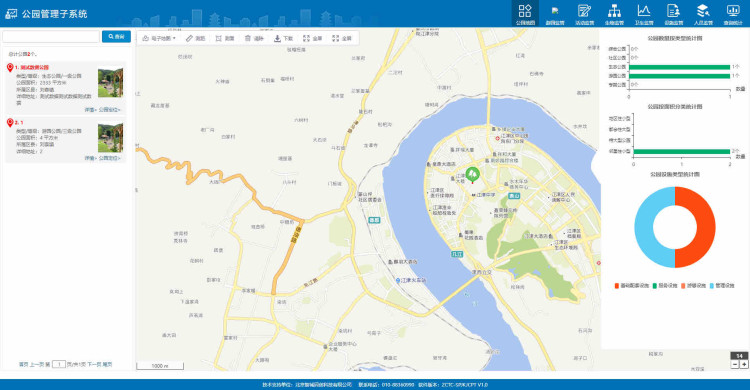Open the first park's photo thumbnail
The height and width of the screenshot is (390, 750).
110,82
